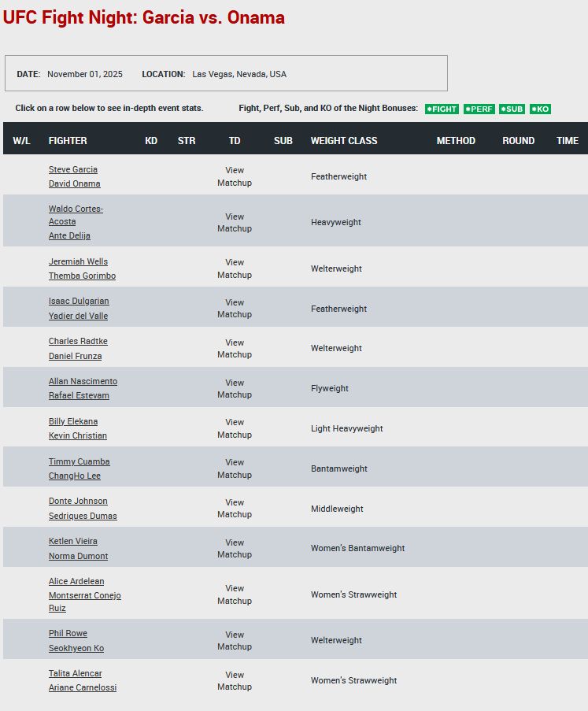Click Kevin Christian name link
The height and width of the screenshot is (711, 588).
77,435
